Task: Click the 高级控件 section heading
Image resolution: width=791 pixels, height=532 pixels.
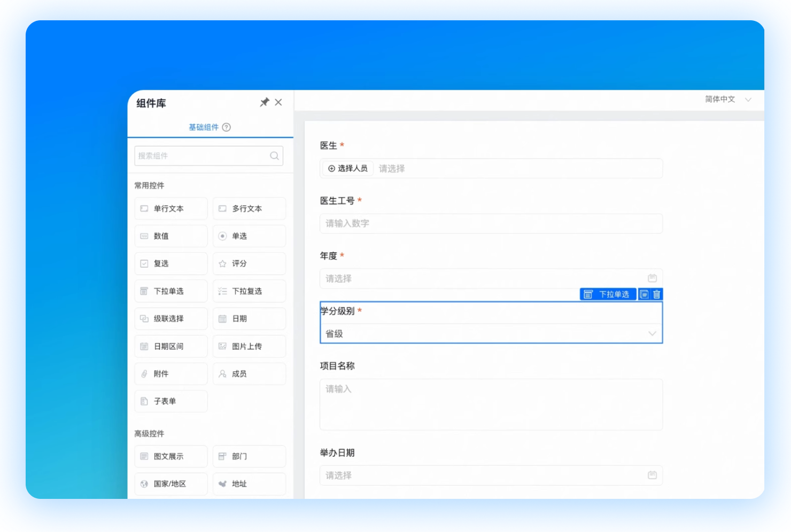Action: pos(149,434)
